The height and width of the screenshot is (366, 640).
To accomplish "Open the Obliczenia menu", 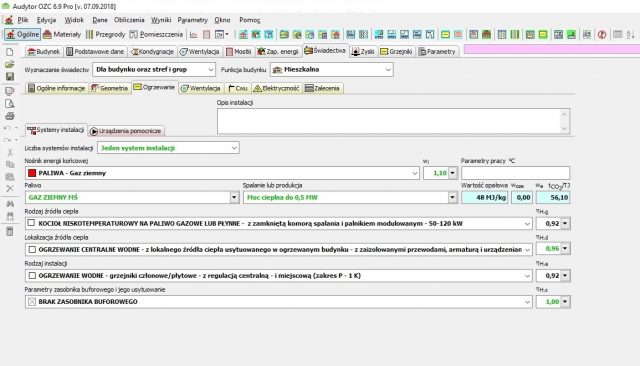I will [x=129, y=20].
